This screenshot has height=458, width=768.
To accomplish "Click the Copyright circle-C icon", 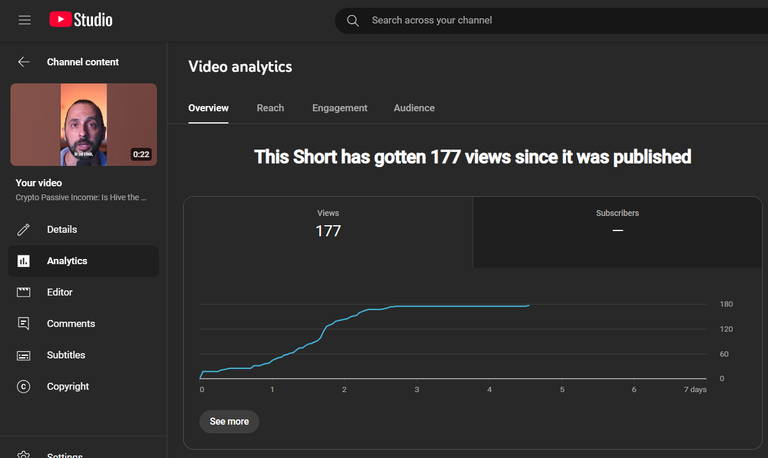I will click(24, 386).
